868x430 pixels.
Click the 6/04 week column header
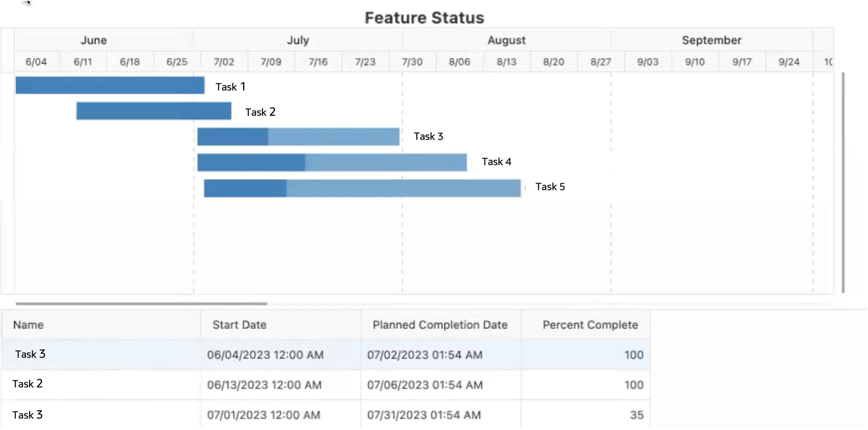pyautogui.click(x=36, y=62)
